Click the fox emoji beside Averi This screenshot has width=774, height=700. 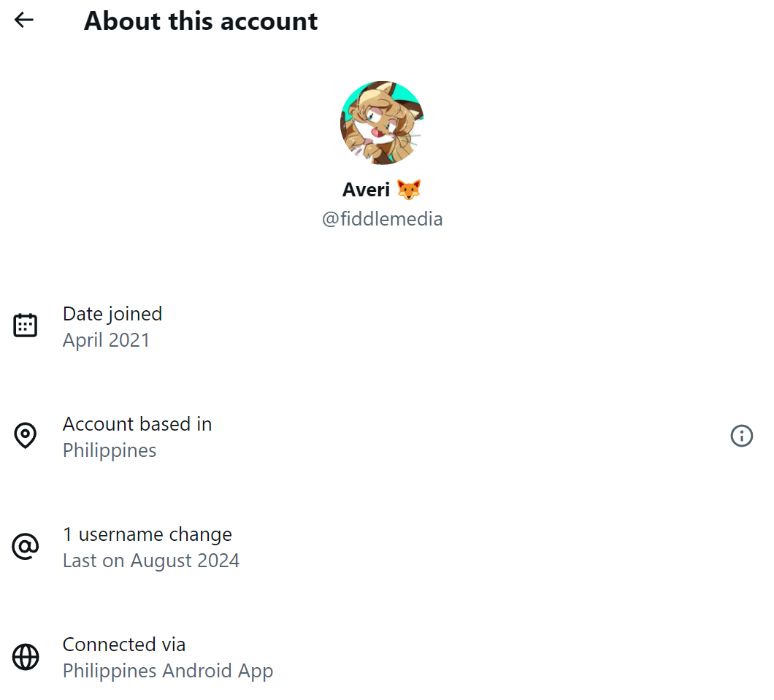coord(409,190)
